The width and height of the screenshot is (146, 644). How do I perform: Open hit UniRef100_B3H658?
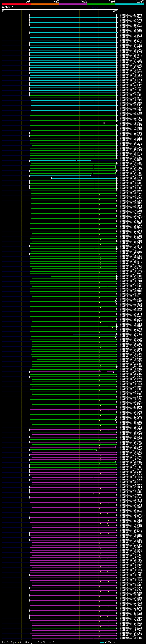coord(131,15)
